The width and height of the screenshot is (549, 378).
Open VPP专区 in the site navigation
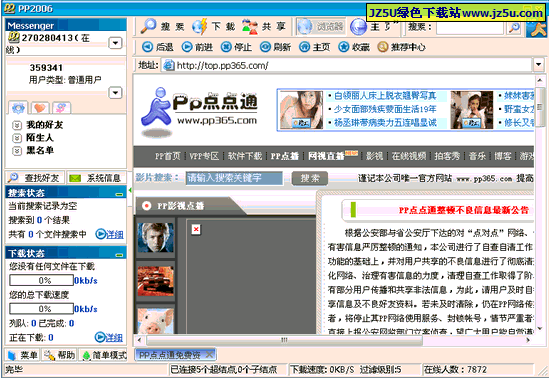[x=204, y=156]
